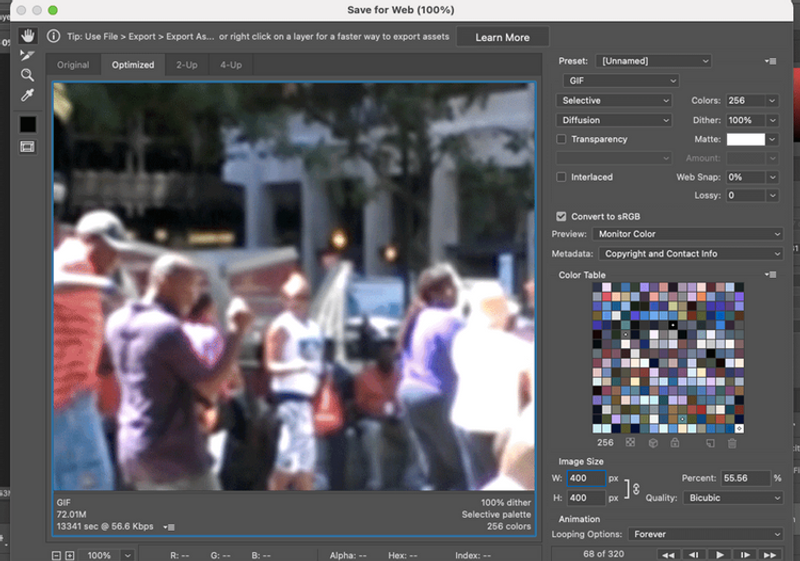Go to first animation frame
Viewport: 800px width, 561px height.
668,555
